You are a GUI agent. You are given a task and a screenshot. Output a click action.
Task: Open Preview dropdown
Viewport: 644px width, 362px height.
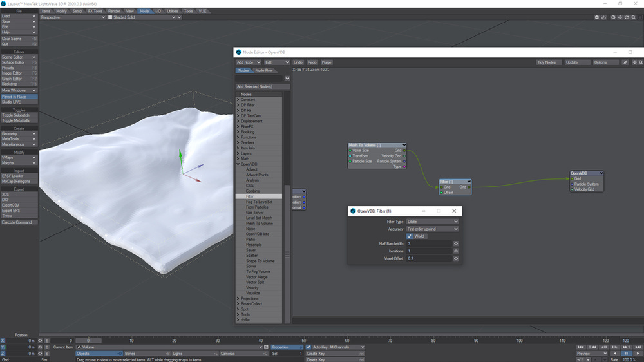(591, 354)
